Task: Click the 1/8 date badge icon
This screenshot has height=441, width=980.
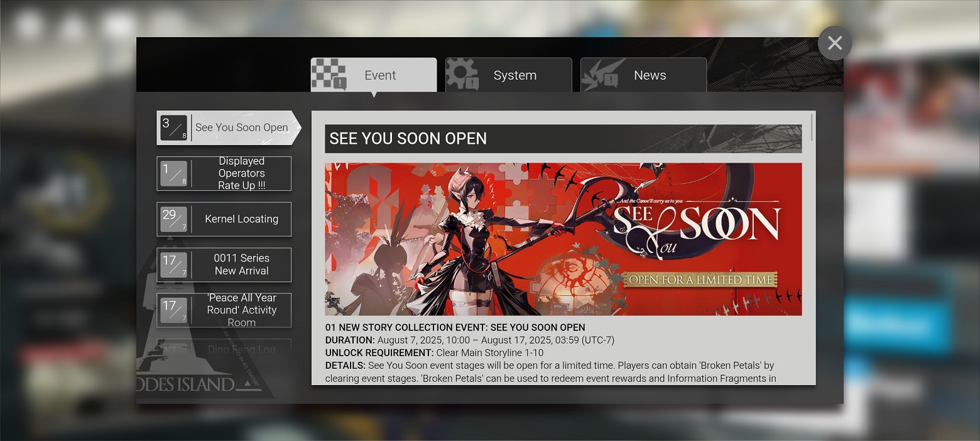Action: (173, 173)
